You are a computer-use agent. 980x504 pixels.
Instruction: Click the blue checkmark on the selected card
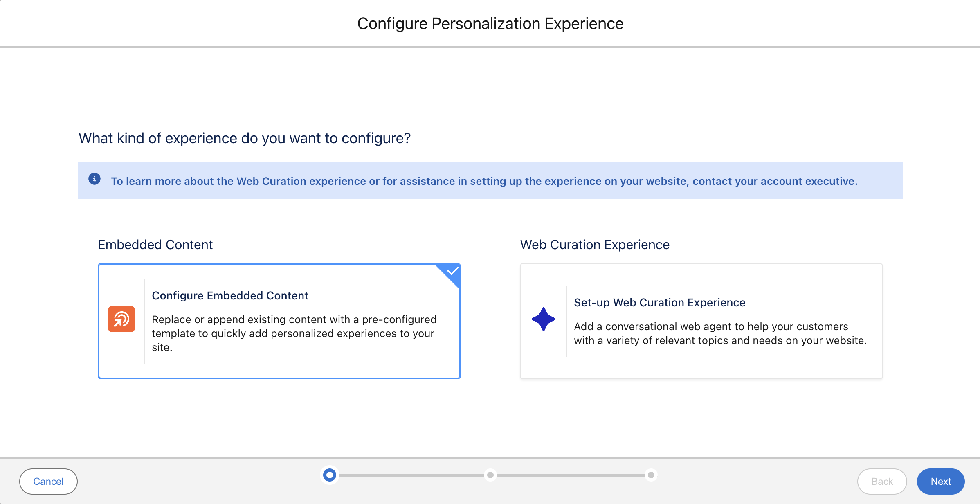(x=452, y=270)
